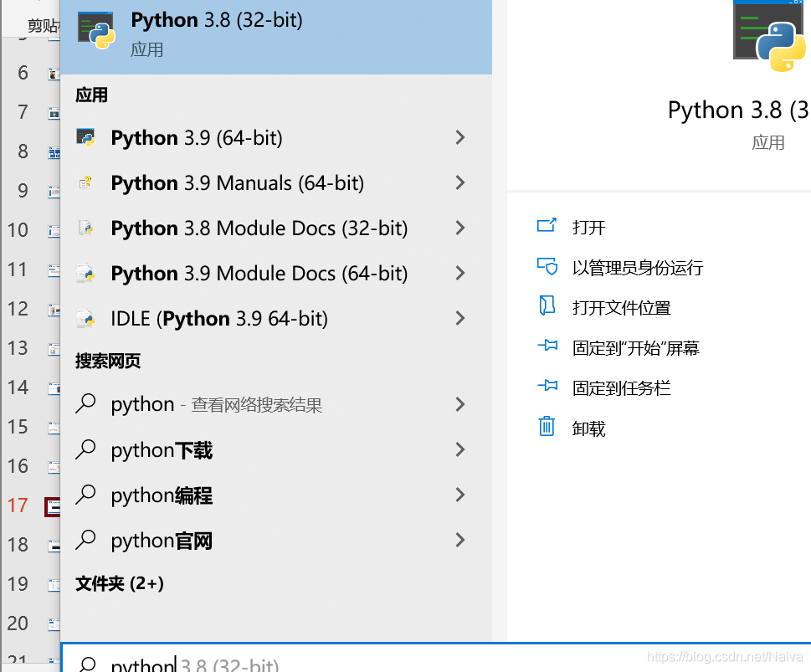811x672 pixels.
Task: Expand options for Python 3.9 (64-bit)
Action: pos(459,137)
